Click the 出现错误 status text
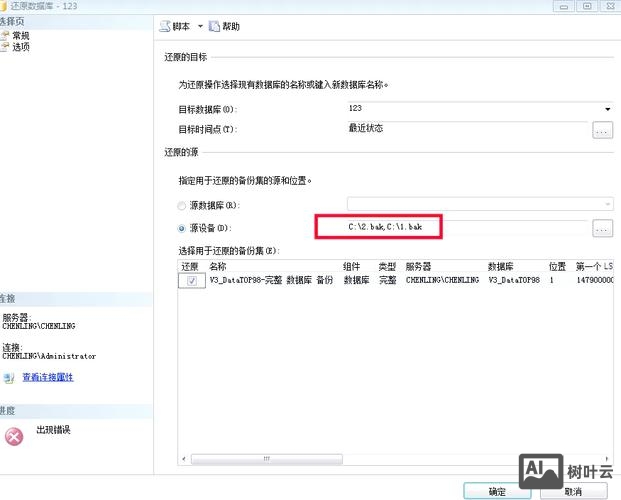The height and width of the screenshot is (500, 621). [53, 430]
